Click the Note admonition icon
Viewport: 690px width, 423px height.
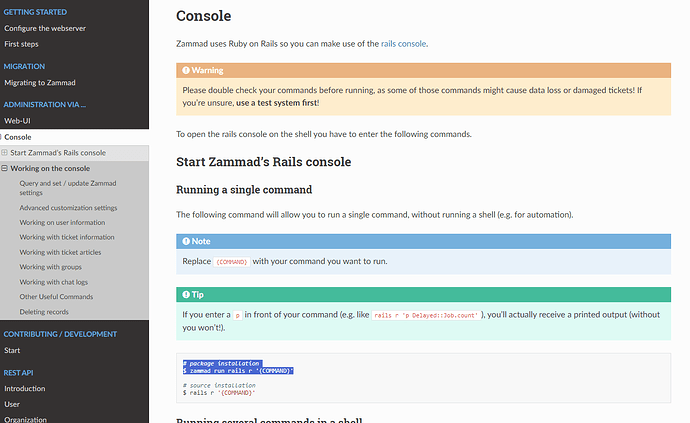(186, 241)
